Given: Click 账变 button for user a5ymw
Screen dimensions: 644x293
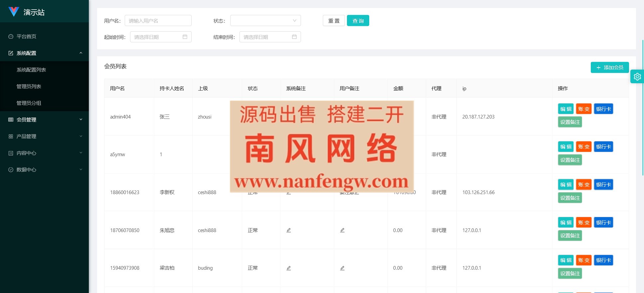Looking at the screenshot, I should point(583,147).
